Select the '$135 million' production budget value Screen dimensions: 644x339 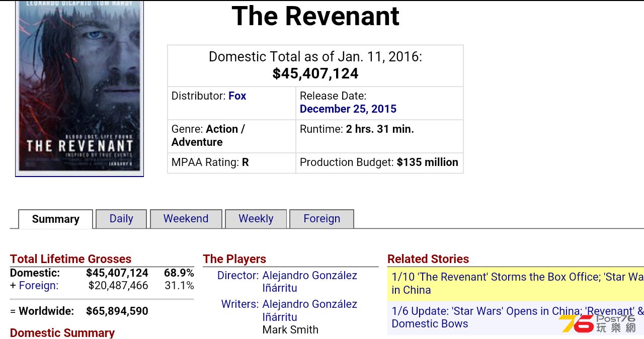[428, 162]
